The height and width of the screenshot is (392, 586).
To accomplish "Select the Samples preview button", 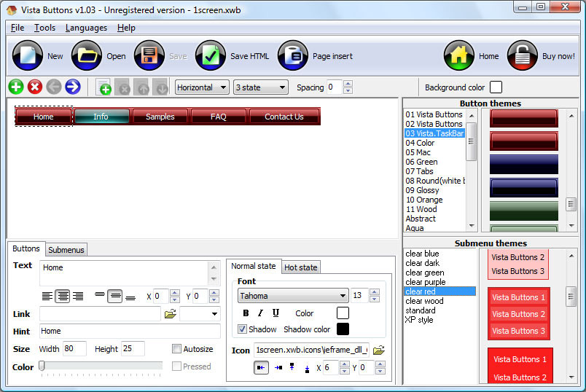I will coord(160,117).
